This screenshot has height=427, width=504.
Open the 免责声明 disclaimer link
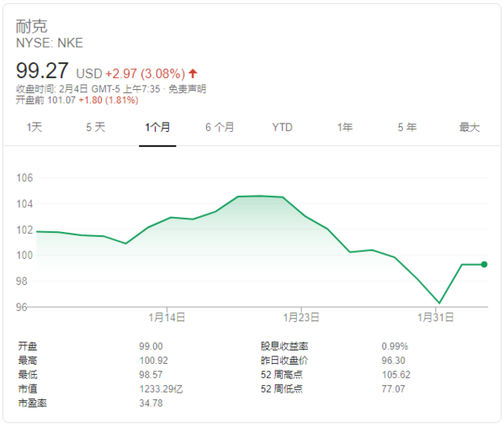tap(188, 88)
